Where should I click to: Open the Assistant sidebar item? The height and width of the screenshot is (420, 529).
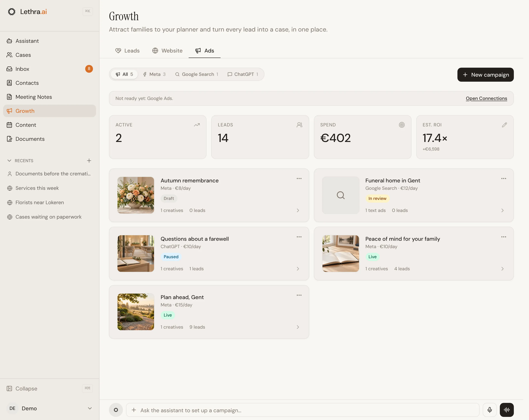pyautogui.click(x=49, y=41)
